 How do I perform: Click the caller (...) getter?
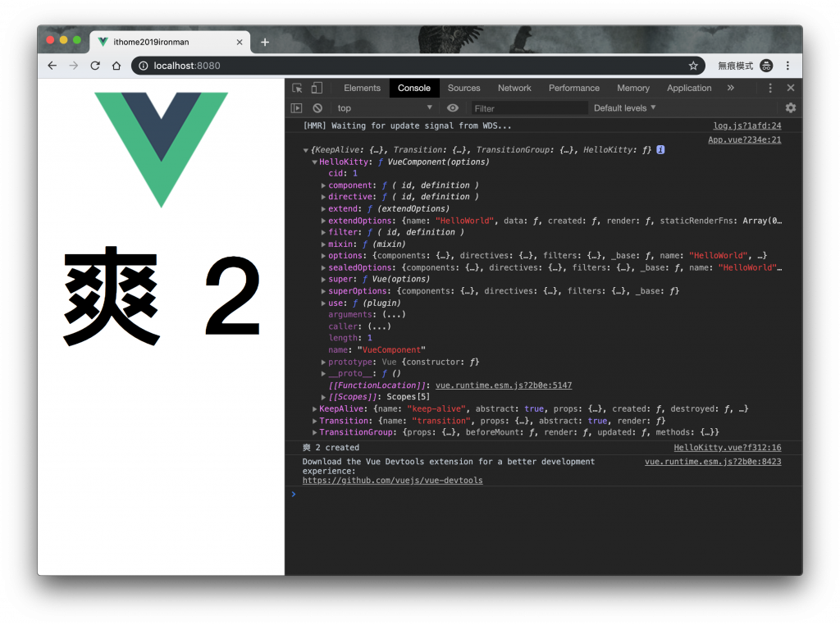click(379, 326)
